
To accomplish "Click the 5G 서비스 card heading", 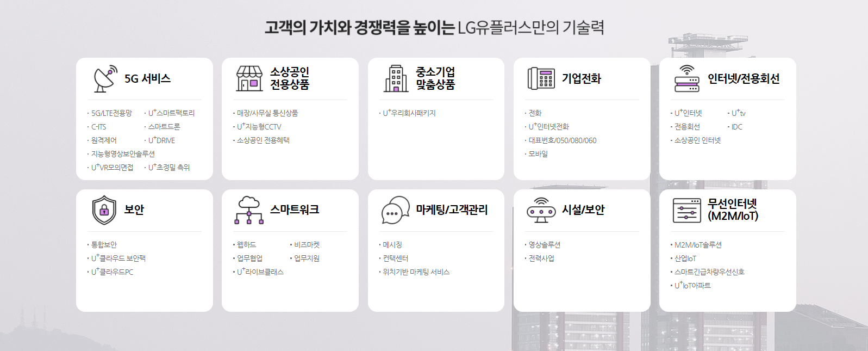I will [147, 79].
